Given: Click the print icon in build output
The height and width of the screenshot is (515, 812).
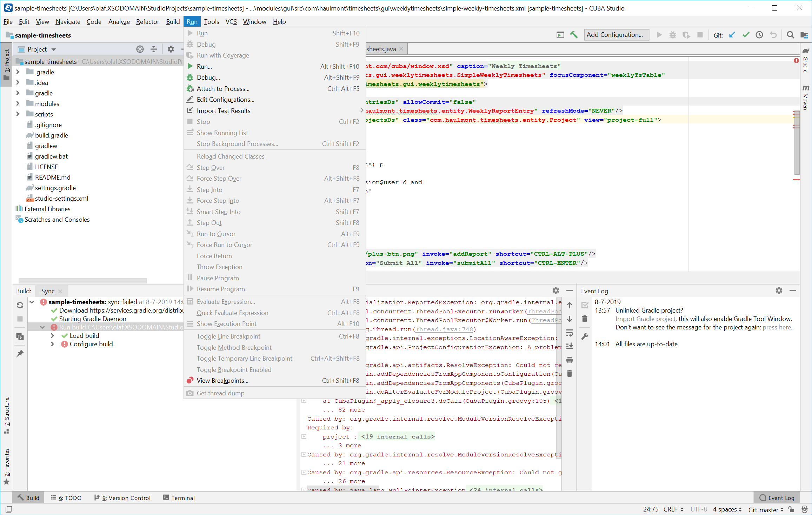Looking at the screenshot, I should click(570, 360).
